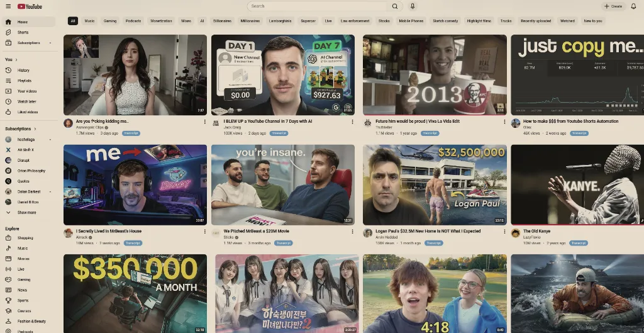644x333 pixels.
Task: Select the New to you chip
Action: (593, 21)
